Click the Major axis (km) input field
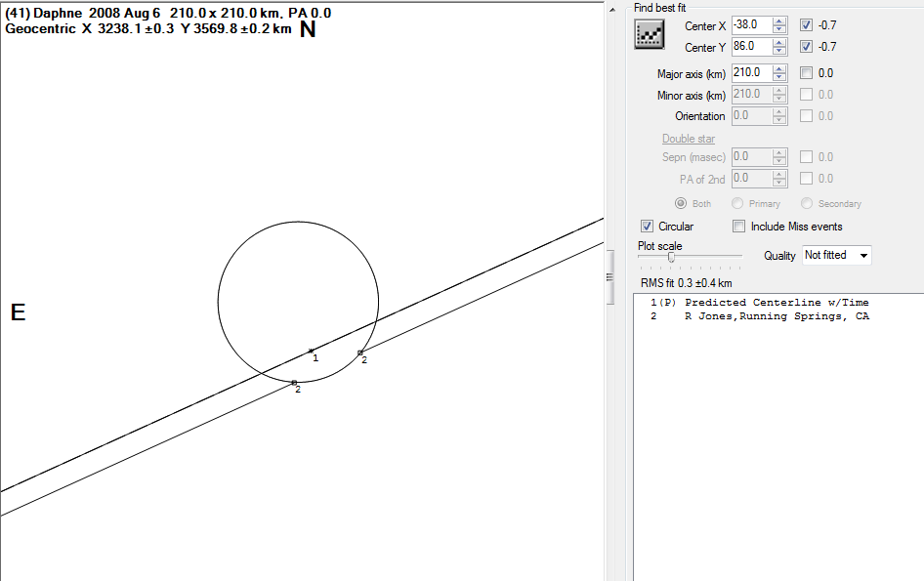This screenshot has width=924, height=581. coord(752,73)
